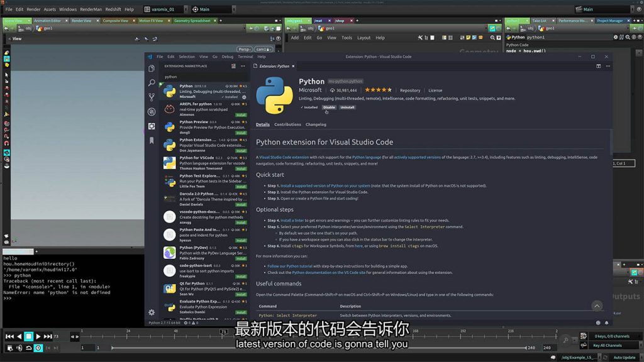Screen dimensions: 644x362
Task: Open Tools menu in Houdini network editor
Action: 347,38
